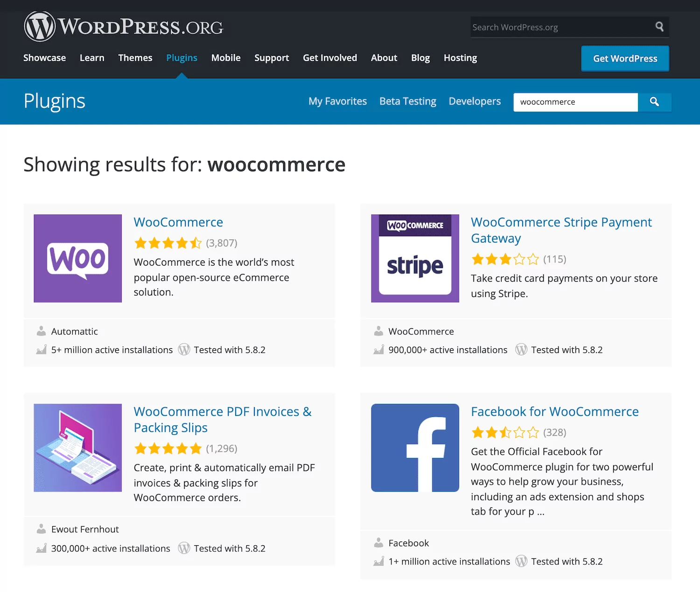
Task: Switch to the Plugins tab
Action: (x=182, y=57)
